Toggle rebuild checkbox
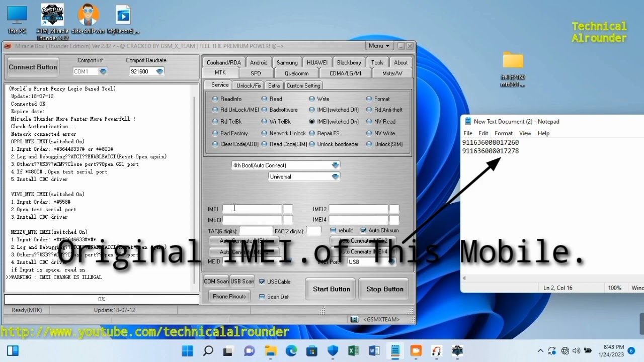The width and height of the screenshot is (644, 362). coord(342,230)
